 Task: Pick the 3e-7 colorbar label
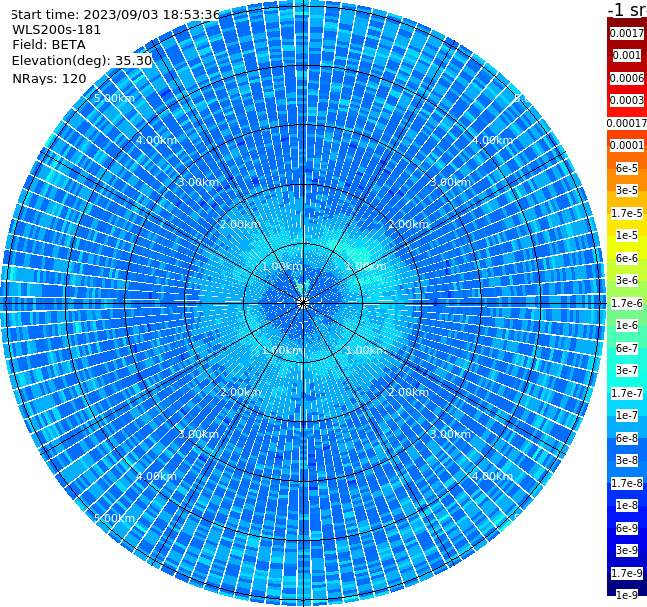627,370
